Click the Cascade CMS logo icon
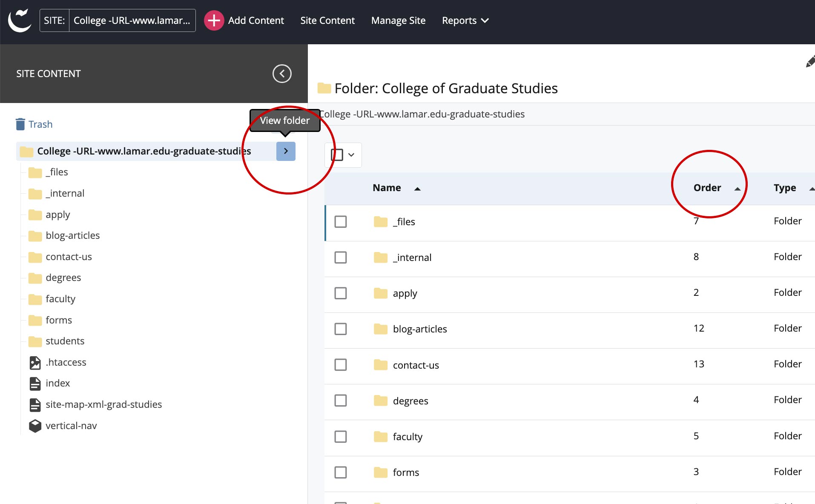Image resolution: width=815 pixels, height=504 pixels. (x=20, y=20)
